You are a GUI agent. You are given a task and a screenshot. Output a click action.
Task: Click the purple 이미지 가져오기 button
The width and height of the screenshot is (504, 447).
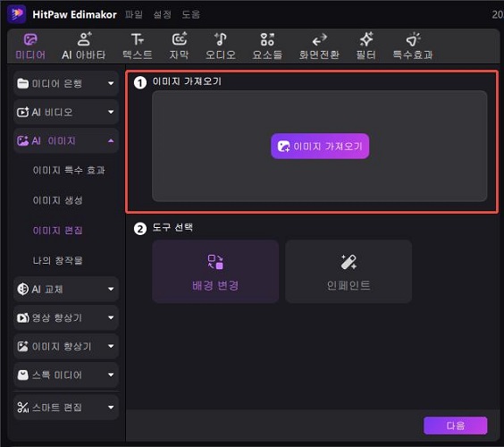point(320,147)
